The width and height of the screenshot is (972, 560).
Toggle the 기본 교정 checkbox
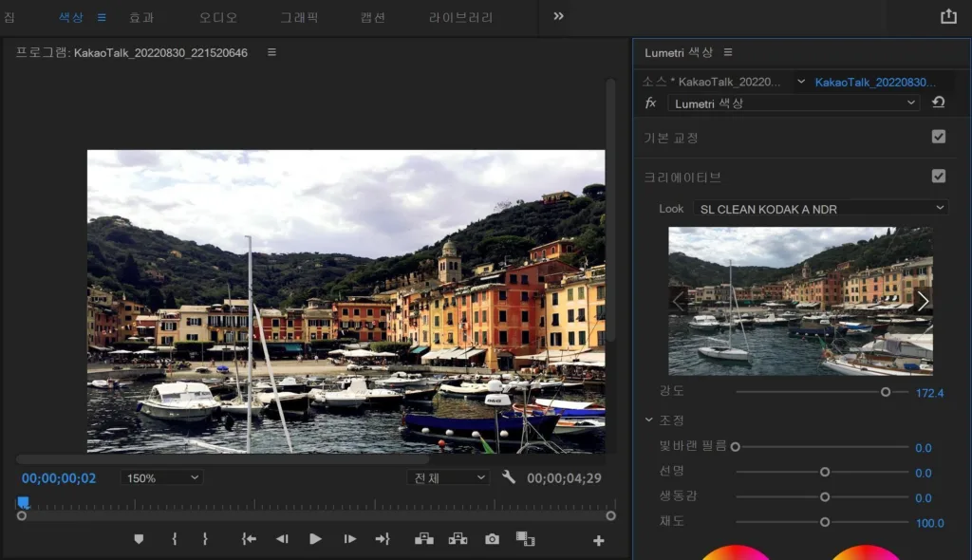939,137
